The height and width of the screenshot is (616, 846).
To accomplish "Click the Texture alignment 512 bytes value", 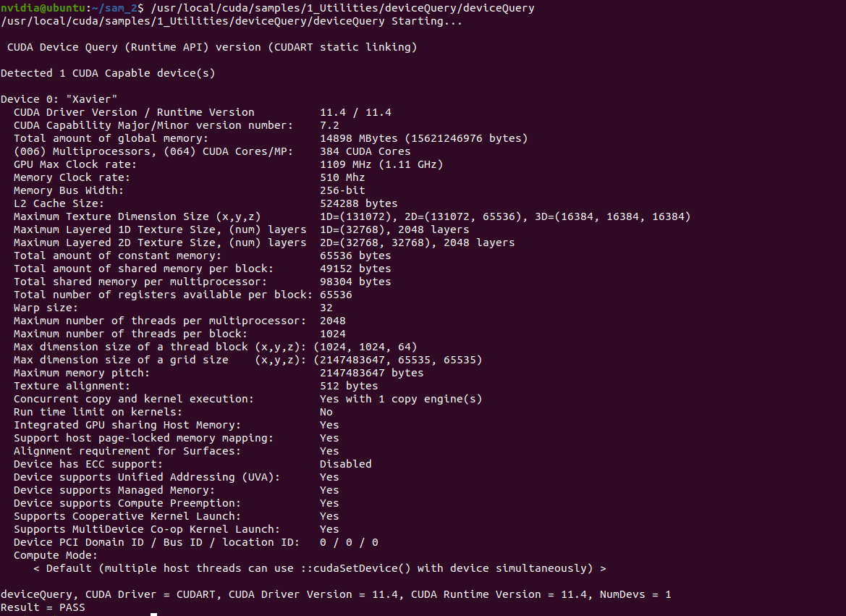I will (349, 386).
